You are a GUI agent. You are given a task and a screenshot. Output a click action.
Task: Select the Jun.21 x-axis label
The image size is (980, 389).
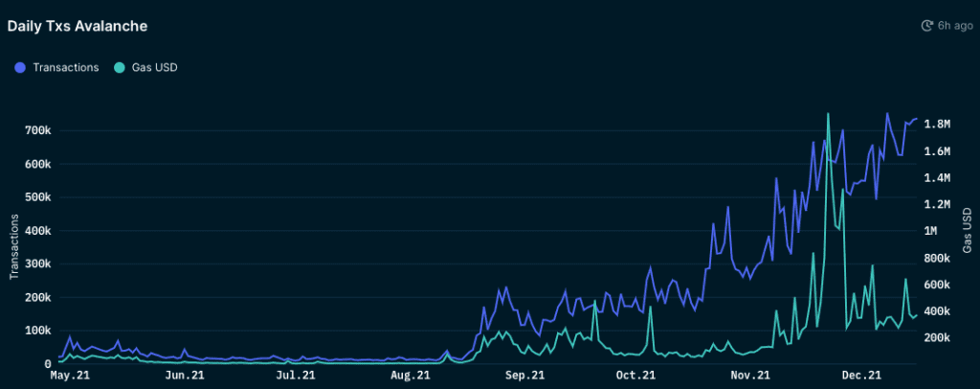tap(183, 376)
